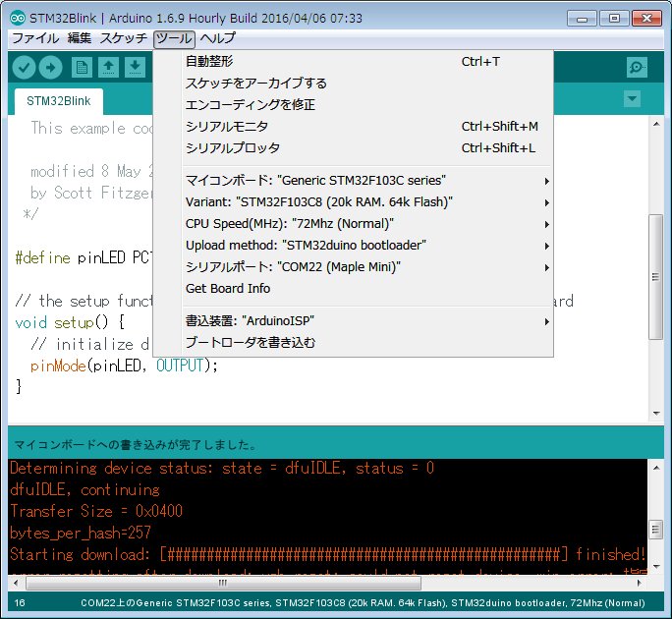
Task: Close the ツール menu by clicking it
Action: 175,39
